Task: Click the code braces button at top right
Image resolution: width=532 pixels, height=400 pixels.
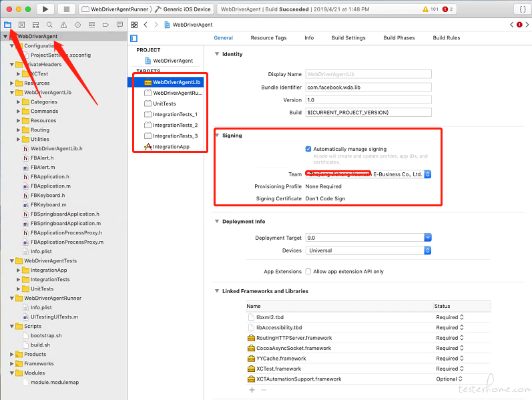Action: [x=523, y=9]
